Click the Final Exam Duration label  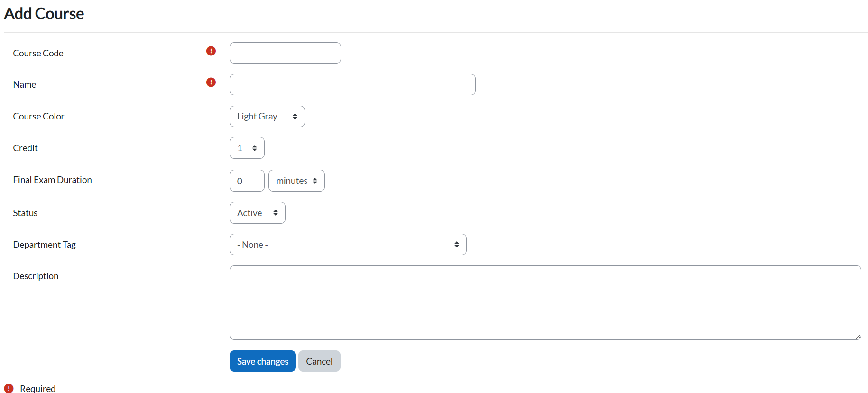click(52, 180)
